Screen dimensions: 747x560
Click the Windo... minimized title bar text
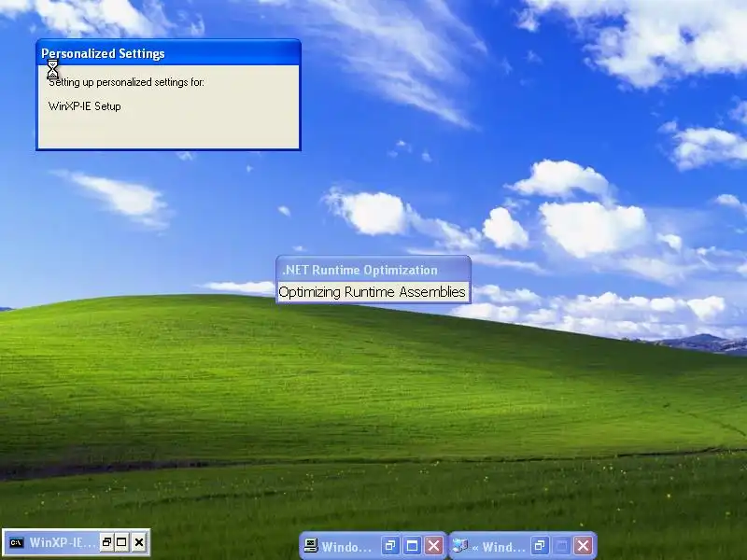(346, 547)
